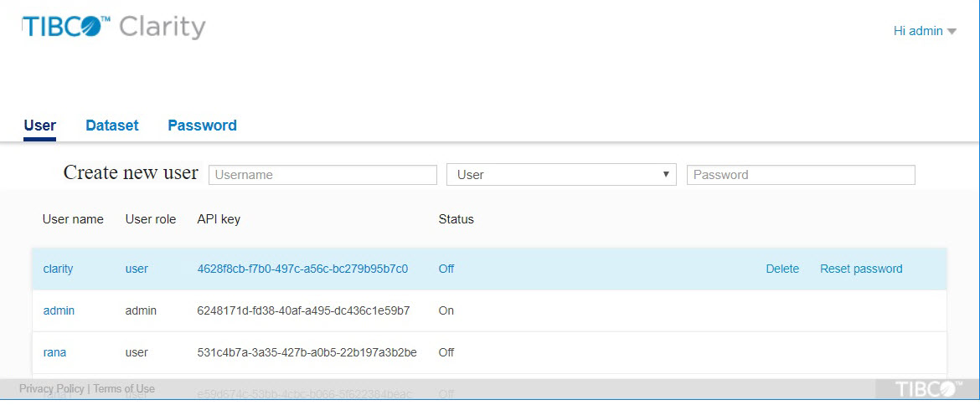This screenshot has width=980, height=405.
Task: Toggle the Off status for clarity
Action: pos(446,269)
